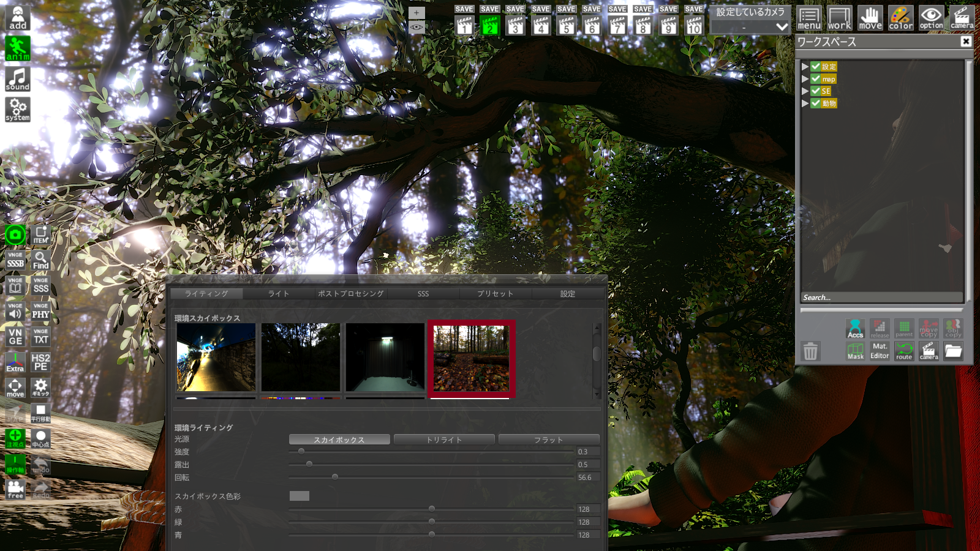Open the 設定しているカメラ dropdown
The image size is (980, 551).
point(750,27)
